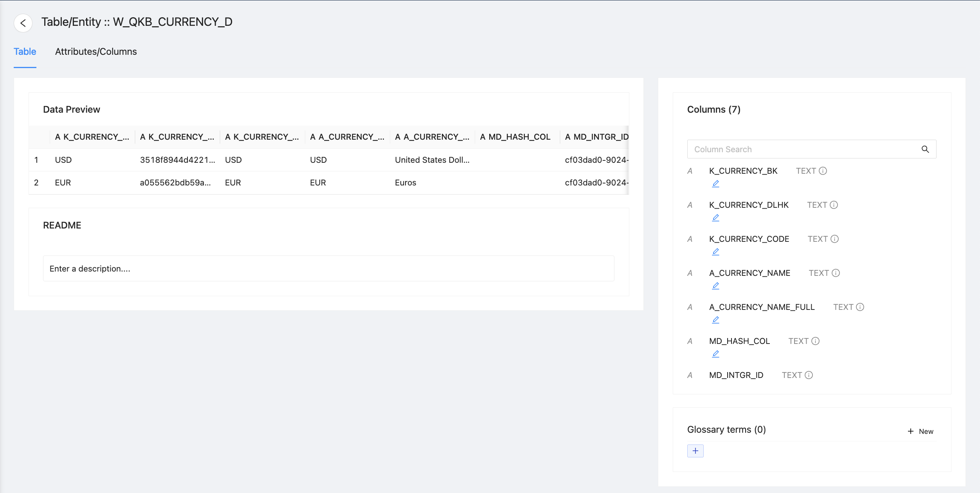Open info icon next to MD_INTGR_ID
The height and width of the screenshot is (493, 980).
[x=809, y=375]
